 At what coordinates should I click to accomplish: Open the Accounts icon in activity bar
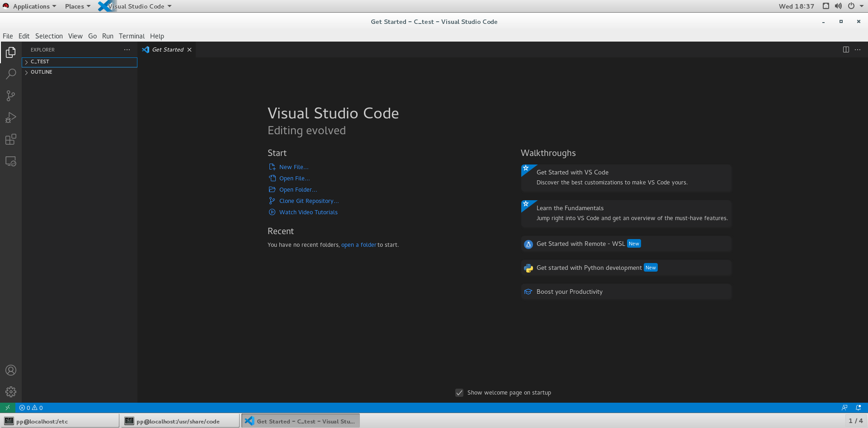(x=11, y=370)
